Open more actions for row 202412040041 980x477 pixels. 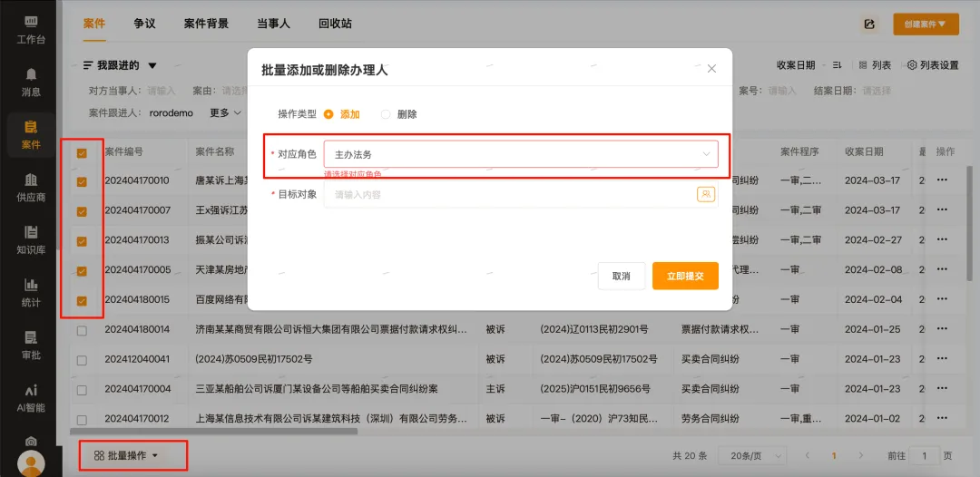(943, 359)
